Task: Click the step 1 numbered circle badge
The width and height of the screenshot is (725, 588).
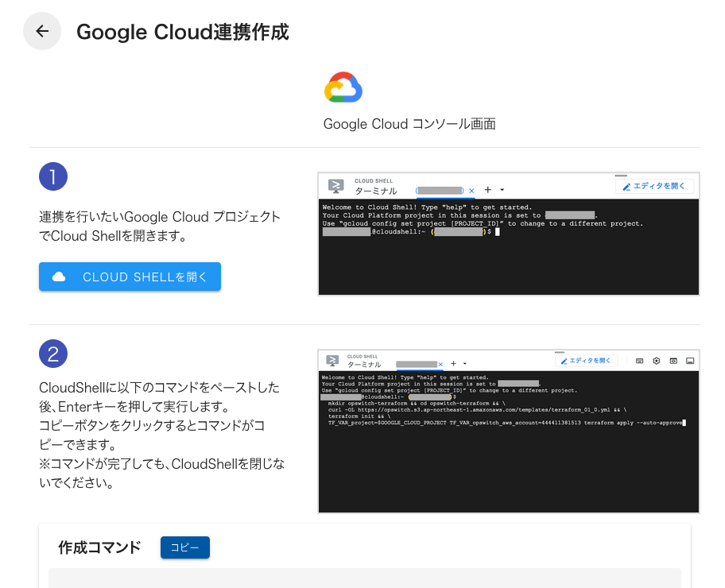Action: click(x=53, y=176)
